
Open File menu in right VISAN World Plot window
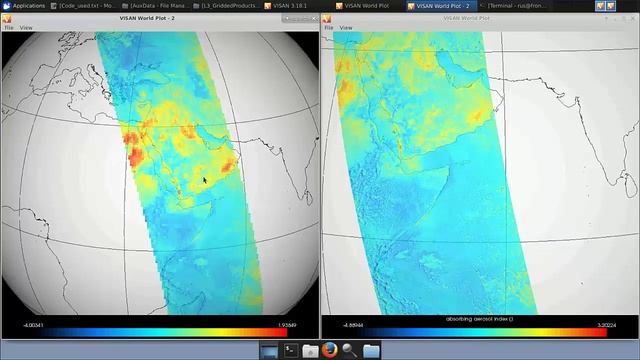tap(329, 28)
